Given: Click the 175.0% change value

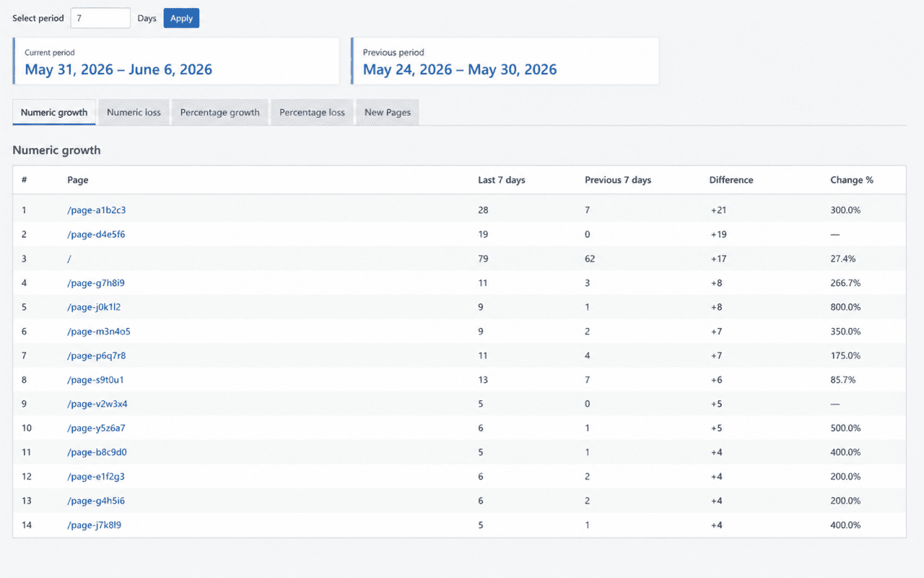Looking at the screenshot, I should coord(845,355).
